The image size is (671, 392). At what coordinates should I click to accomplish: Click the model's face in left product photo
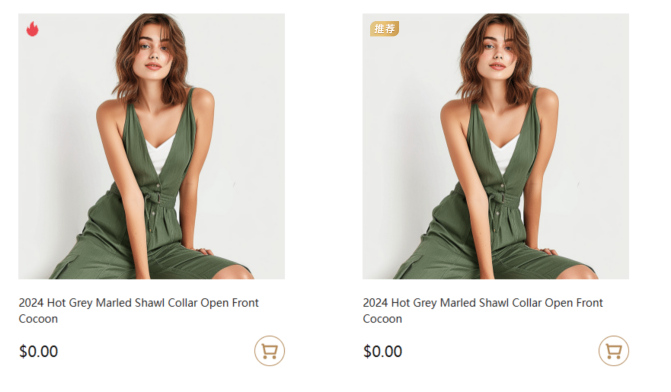click(x=154, y=49)
